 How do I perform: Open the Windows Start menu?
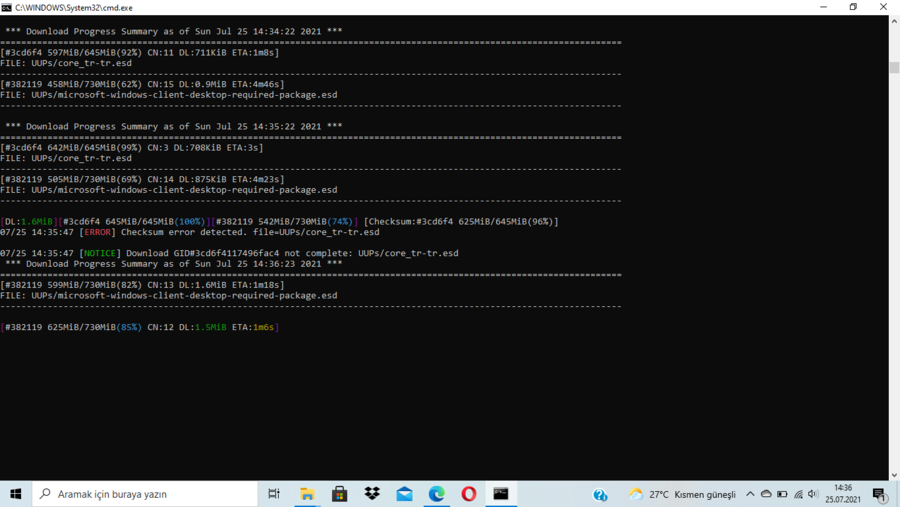15,494
